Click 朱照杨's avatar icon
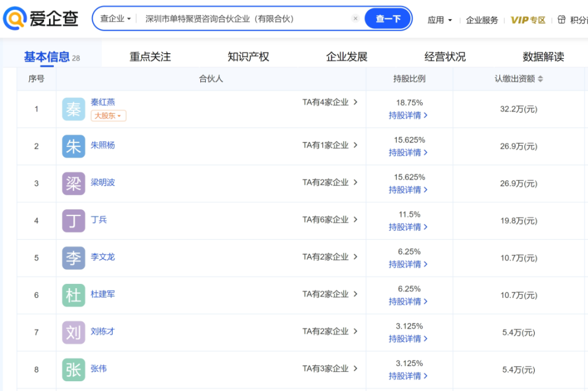This screenshot has height=391, width=588. 73,146
